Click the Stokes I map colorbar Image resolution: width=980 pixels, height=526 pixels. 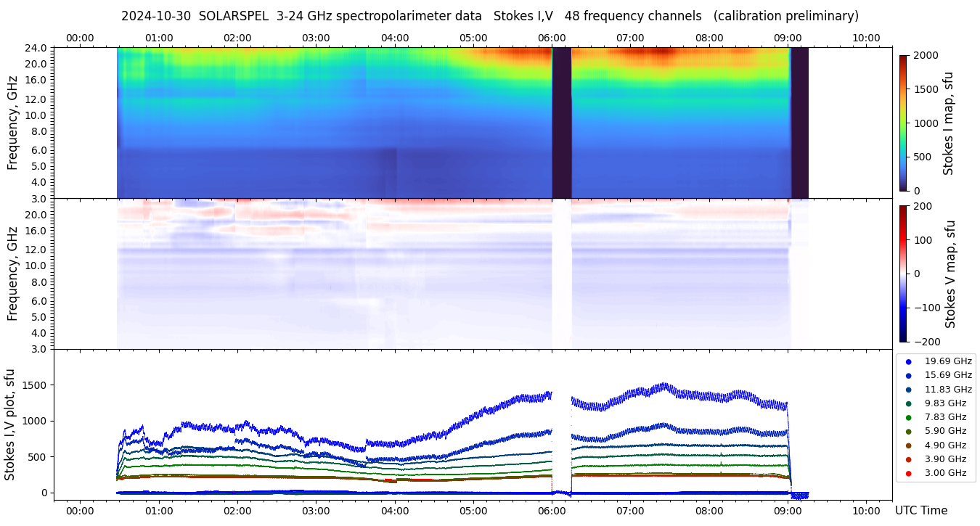click(x=903, y=123)
